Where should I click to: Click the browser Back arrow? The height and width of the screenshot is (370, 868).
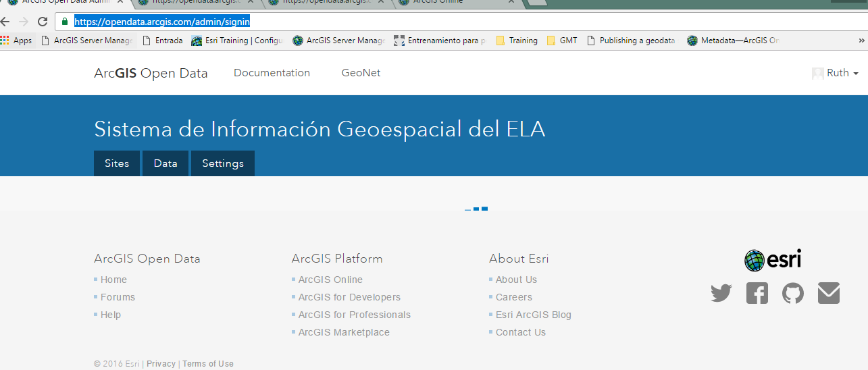6,22
